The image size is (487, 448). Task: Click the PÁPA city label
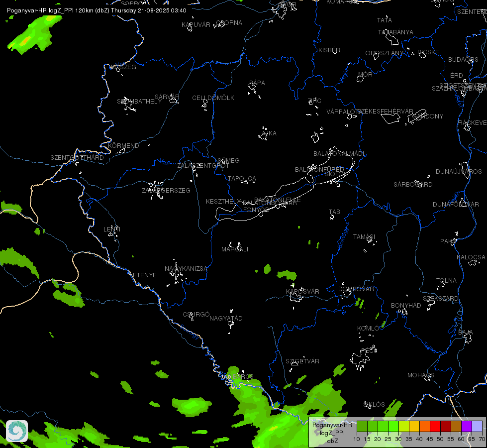click(x=257, y=83)
